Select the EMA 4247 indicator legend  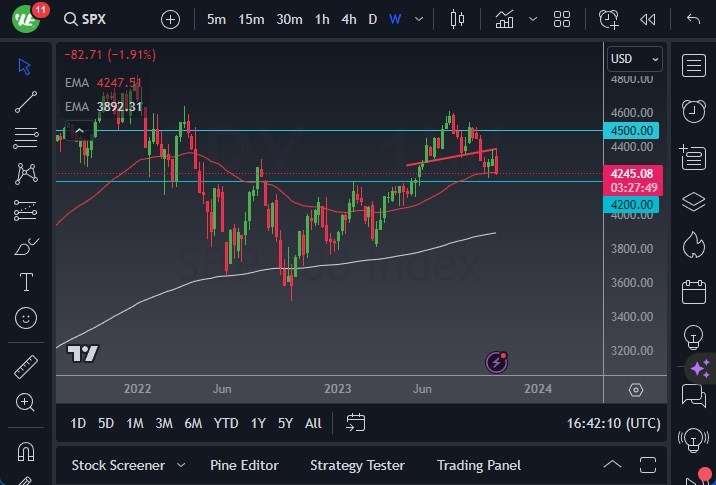(103, 83)
